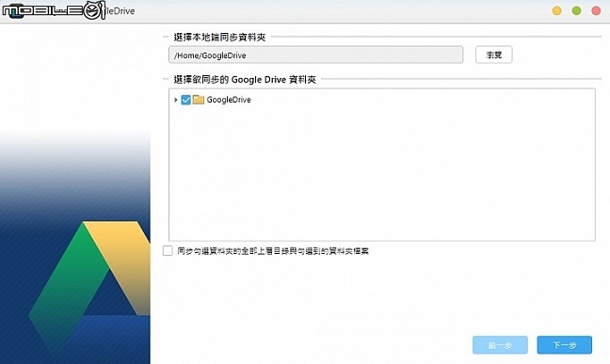
Task: Close the window with red circle
Action: click(596, 10)
